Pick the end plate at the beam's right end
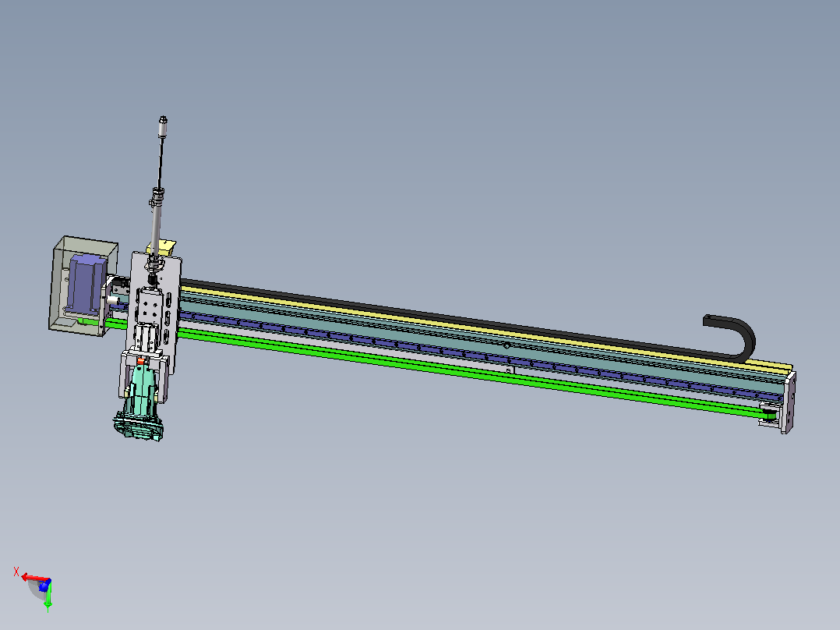Image resolution: width=840 pixels, height=630 pixels. pyautogui.click(x=788, y=402)
